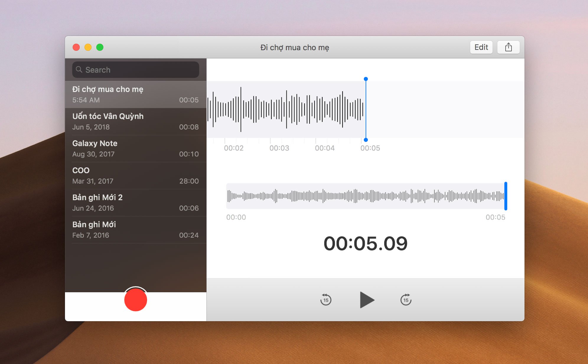Click into the Search field
The width and height of the screenshot is (588, 364).
pyautogui.click(x=139, y=70)
